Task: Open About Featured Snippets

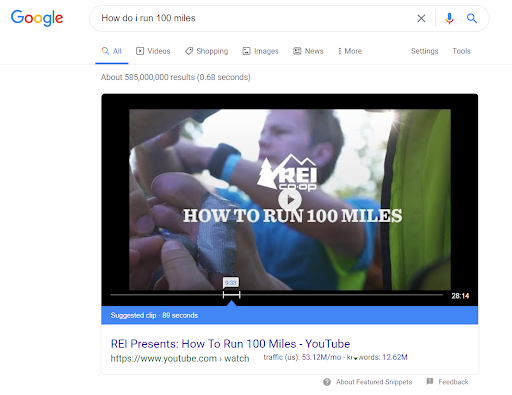Action: tap(374, 382)
